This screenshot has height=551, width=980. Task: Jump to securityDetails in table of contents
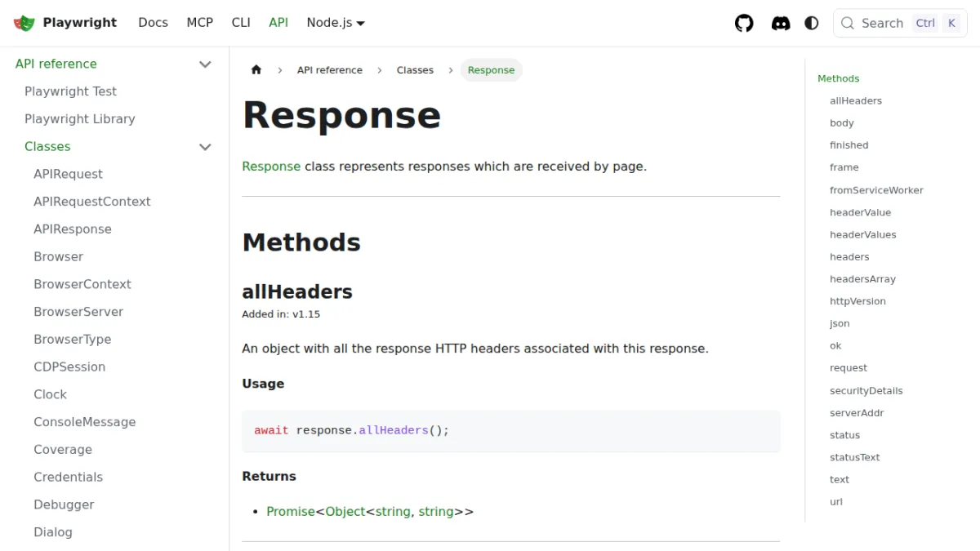866,391
